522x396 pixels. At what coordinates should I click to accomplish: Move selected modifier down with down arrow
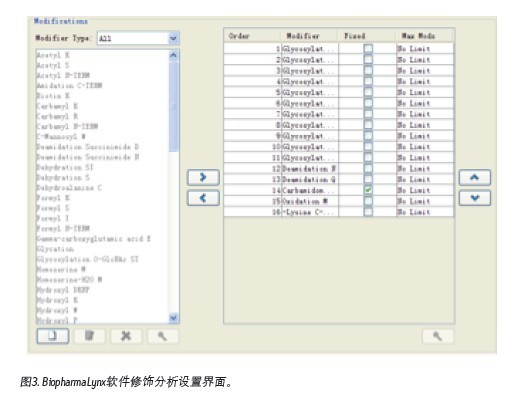(x=475, y=198)
